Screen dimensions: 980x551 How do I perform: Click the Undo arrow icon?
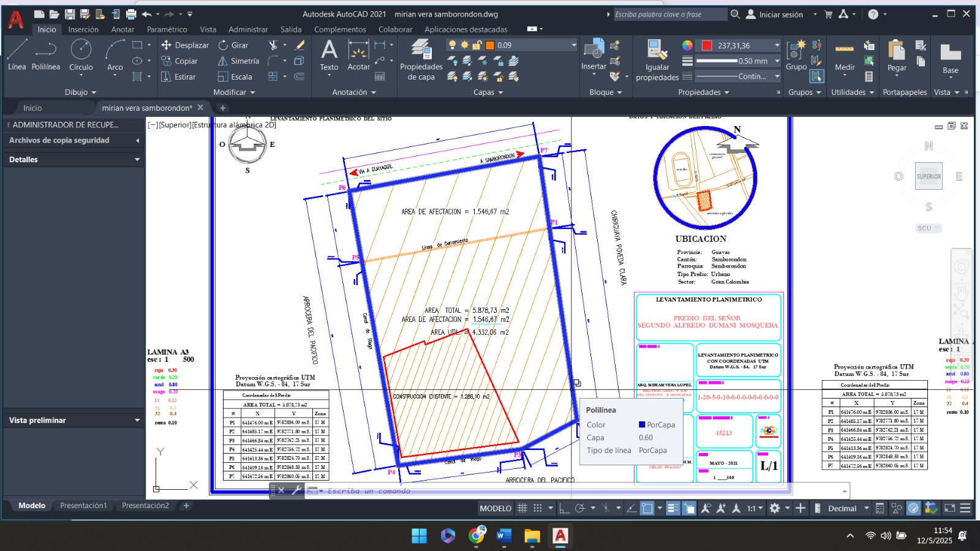coord(146,14)
